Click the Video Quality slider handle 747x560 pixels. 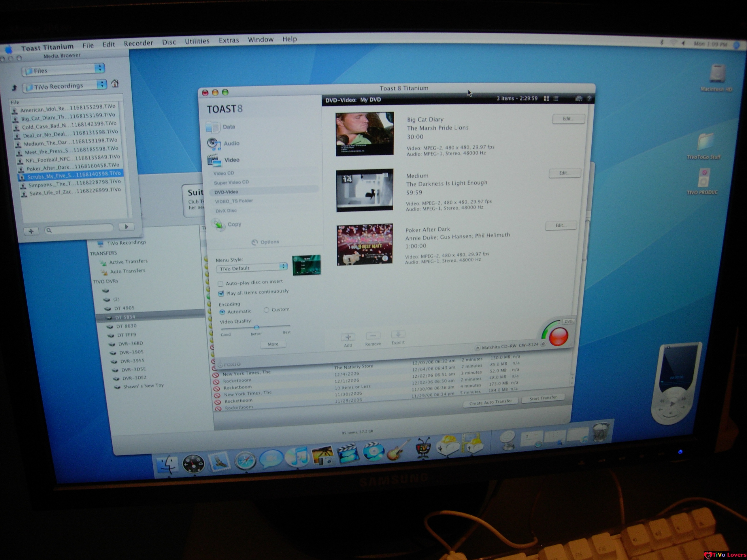(257, 327)
